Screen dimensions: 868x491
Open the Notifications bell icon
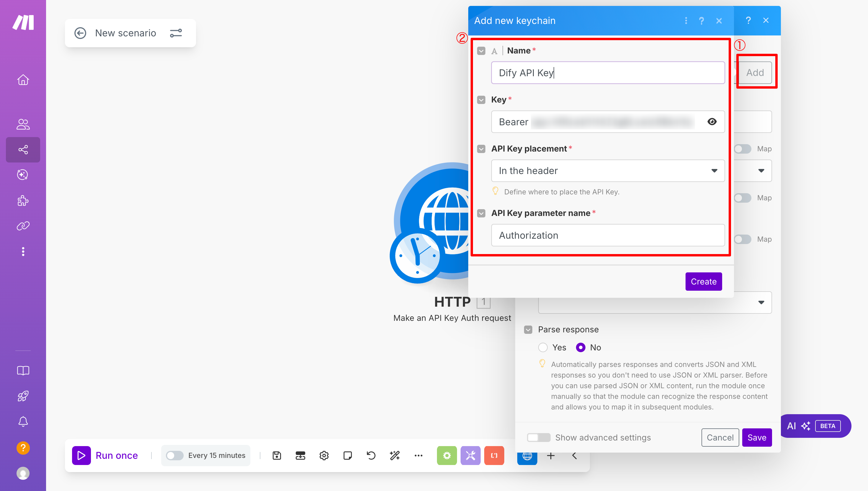[x=23, y=422]
